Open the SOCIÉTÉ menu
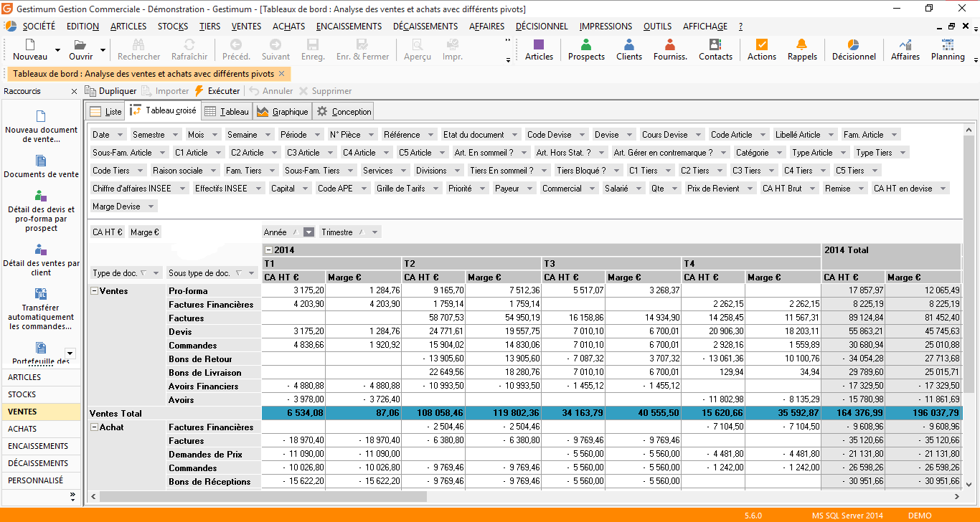This screenshot has width=980, height=522. (39, 27)
